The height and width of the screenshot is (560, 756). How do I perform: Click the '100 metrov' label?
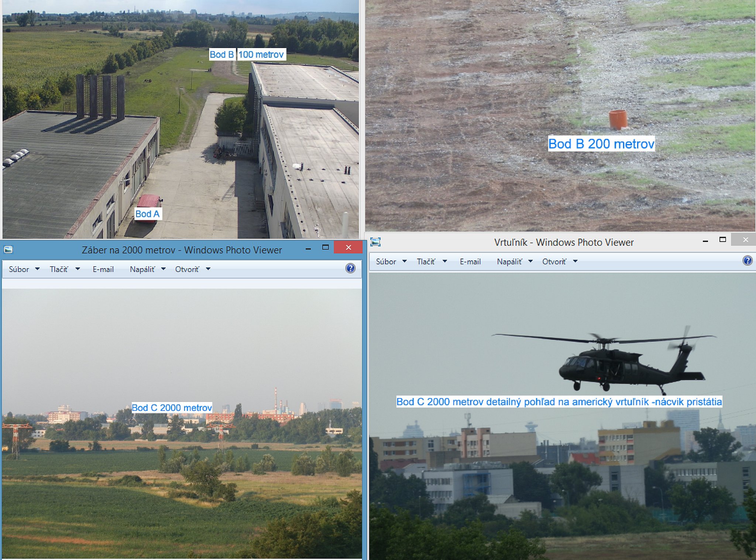coord(261,55)
